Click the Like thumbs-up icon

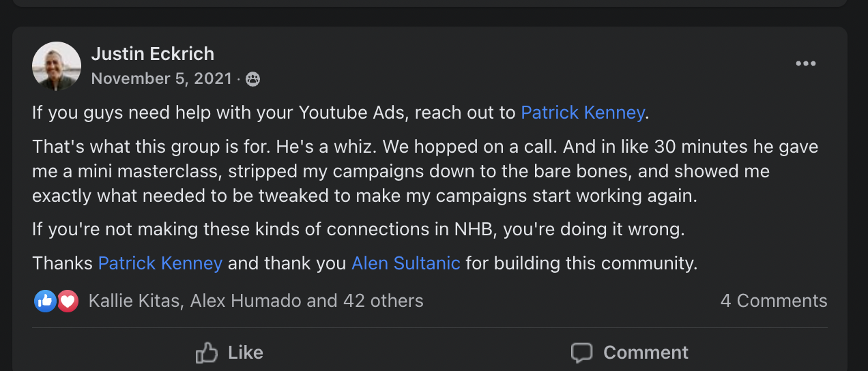click(206, 353)
